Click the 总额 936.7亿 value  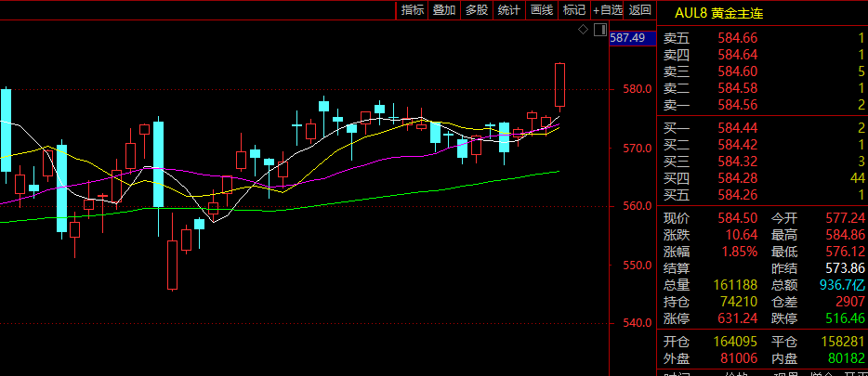tap(842, 285)
